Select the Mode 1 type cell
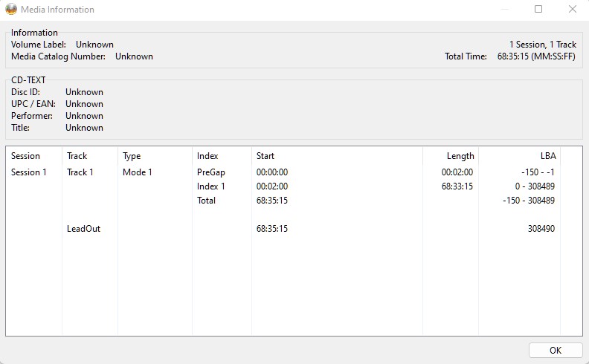589x364 pixels. coord(138,172)
